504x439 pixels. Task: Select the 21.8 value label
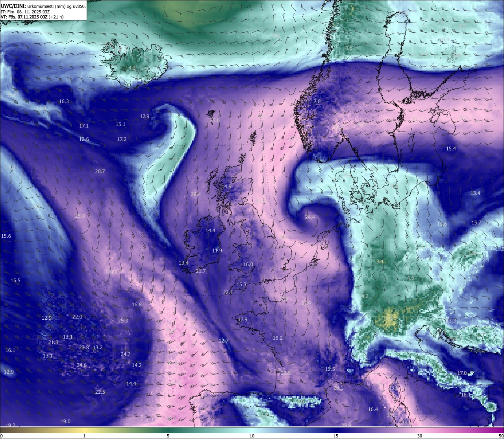53,342
